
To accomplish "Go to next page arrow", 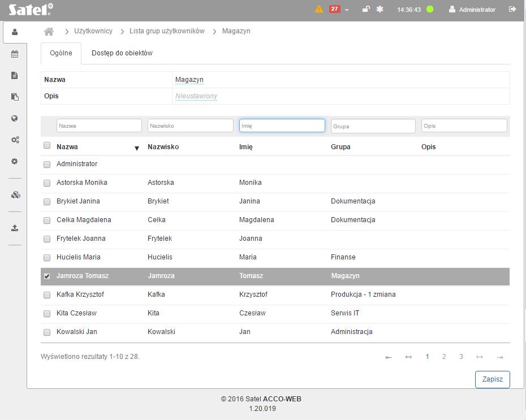I will [x=480, y=357].
